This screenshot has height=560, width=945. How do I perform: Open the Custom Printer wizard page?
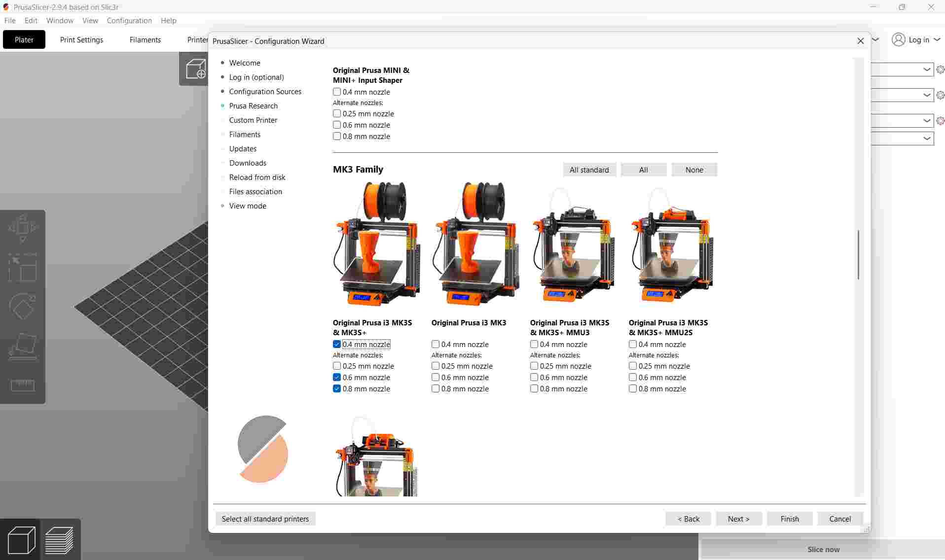click(253, 120)
